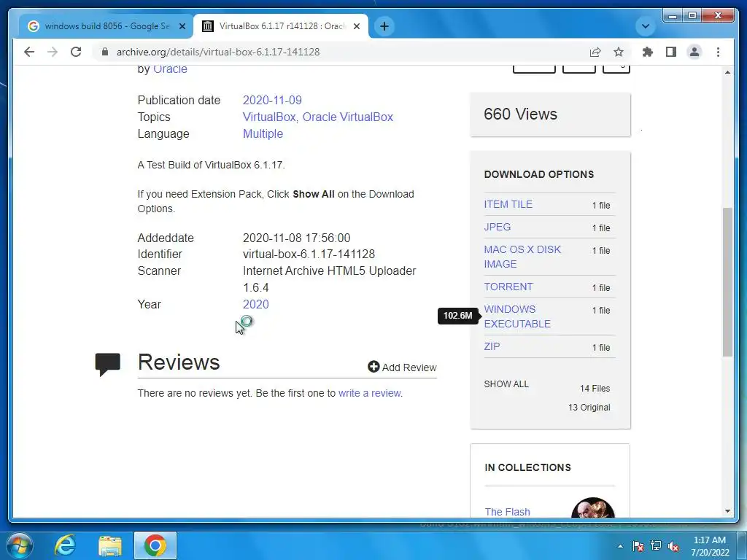Share this page using share icon
This screenshot has width=747, height=560.
(595, 52)
